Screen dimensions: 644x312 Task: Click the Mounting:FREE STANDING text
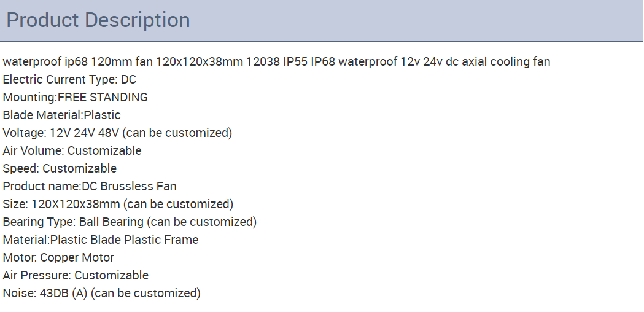[x=75, y=98]
